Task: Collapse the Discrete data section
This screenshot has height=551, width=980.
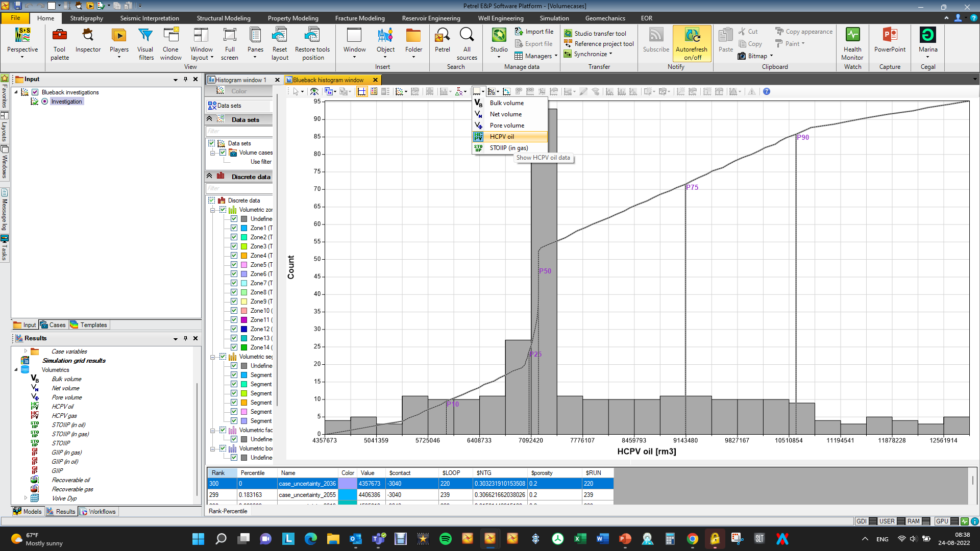Action: 209,176
